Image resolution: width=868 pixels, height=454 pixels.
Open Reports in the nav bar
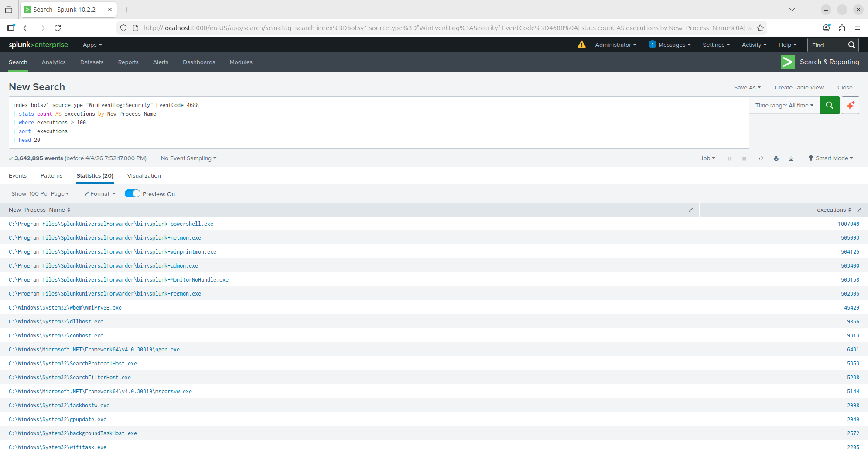[128, 62]
